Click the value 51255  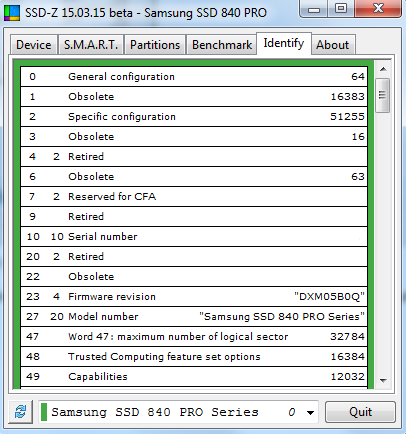coord(348,117)
